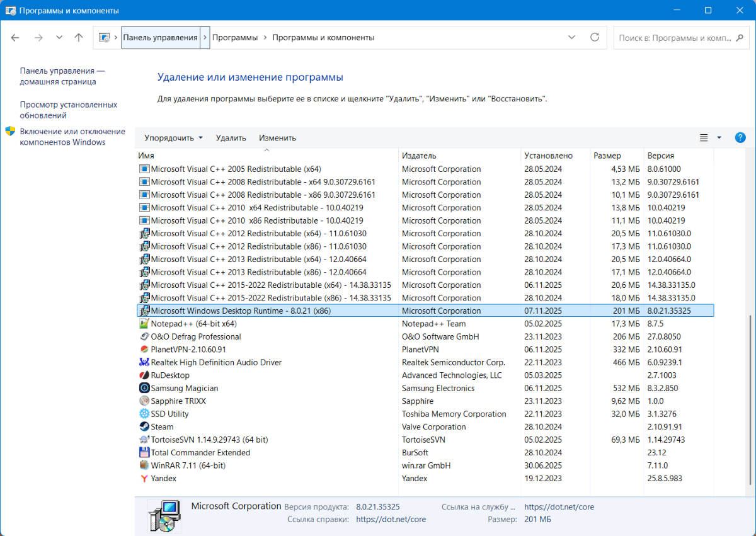The height and width of the screenshot is (536, 756).
Task: Sort list by Издатель column
Action: 419,156
